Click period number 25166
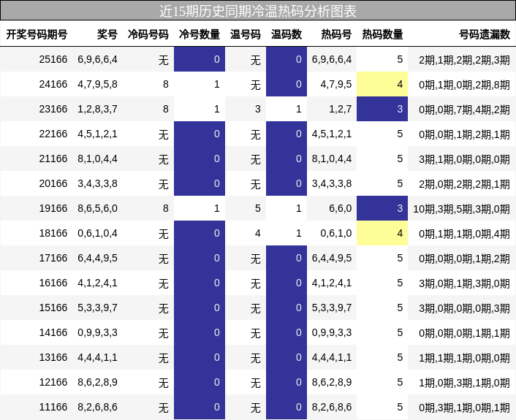The image size is (516, 420). (x=53, y=59)
